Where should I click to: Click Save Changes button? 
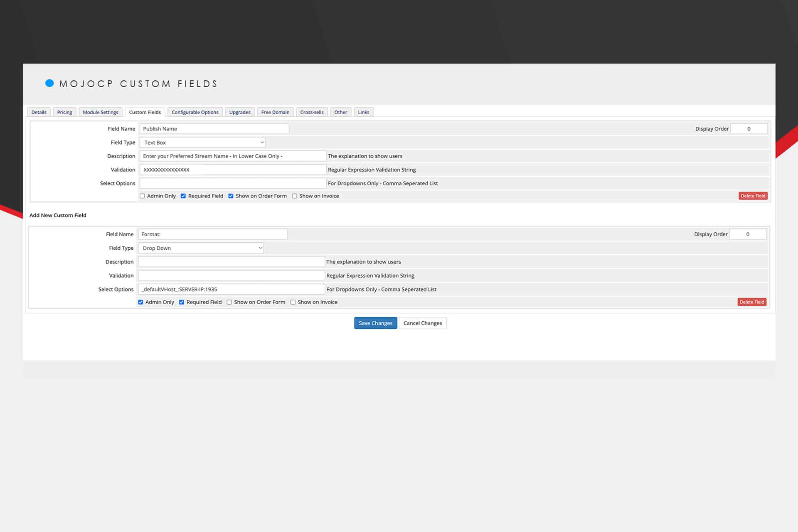tap(375, 323)
